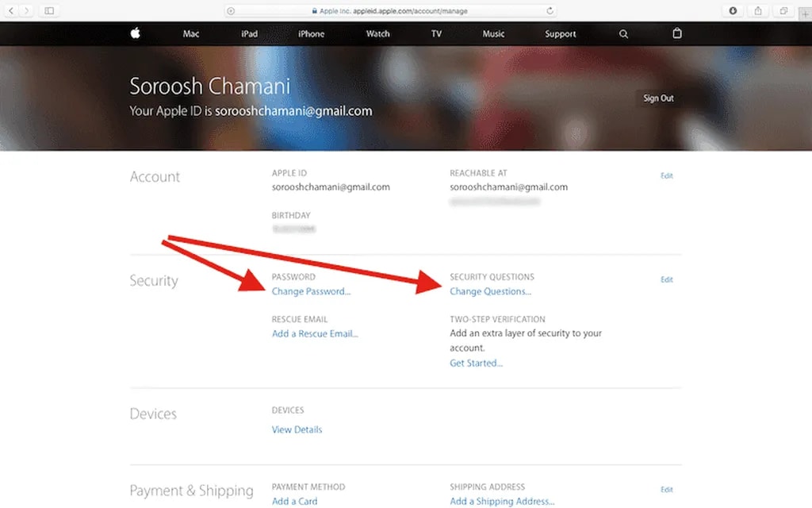The image size is (812, 508).
Task: Select Watch in the navigation bar
Action: point(377,34)
